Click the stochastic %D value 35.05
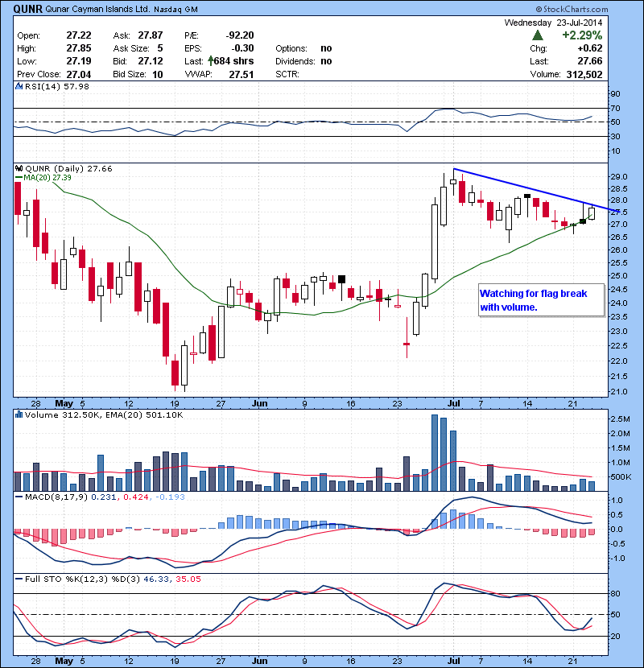 [188, 579]
